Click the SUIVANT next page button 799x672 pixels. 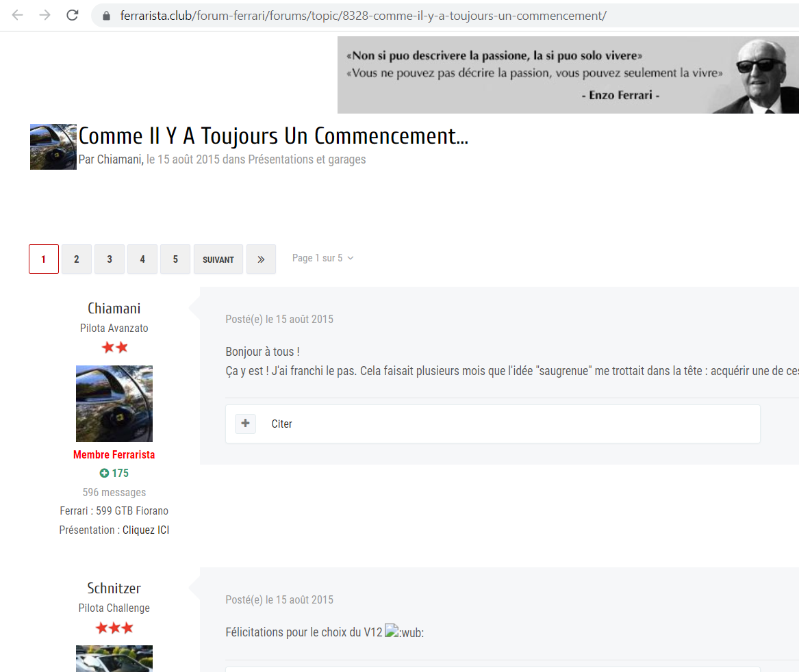[x=218, y=259]
